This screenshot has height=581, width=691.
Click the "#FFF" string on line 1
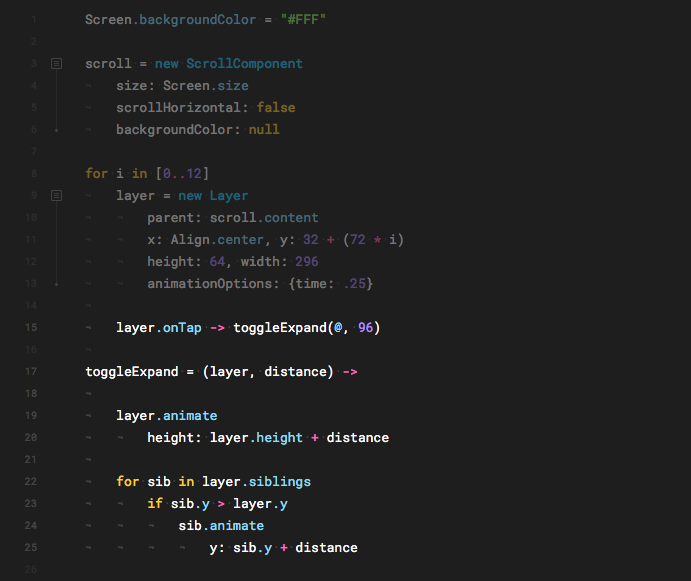303,20
